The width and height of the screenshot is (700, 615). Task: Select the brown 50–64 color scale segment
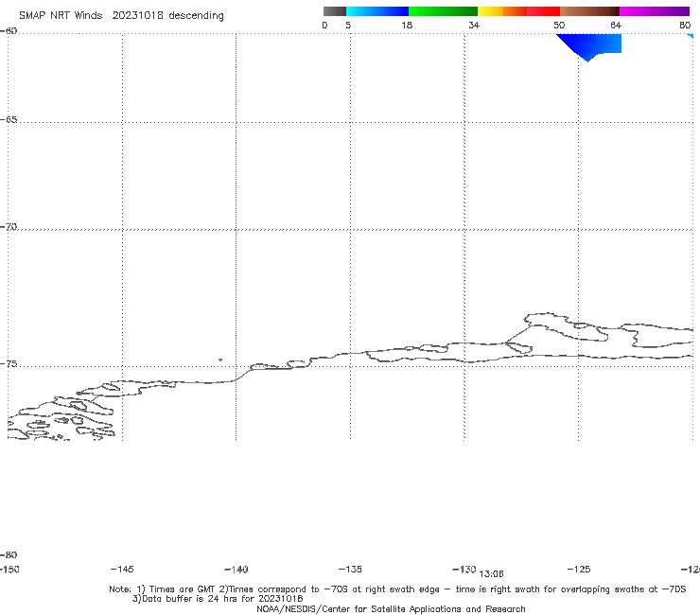[x=589, y=11]
